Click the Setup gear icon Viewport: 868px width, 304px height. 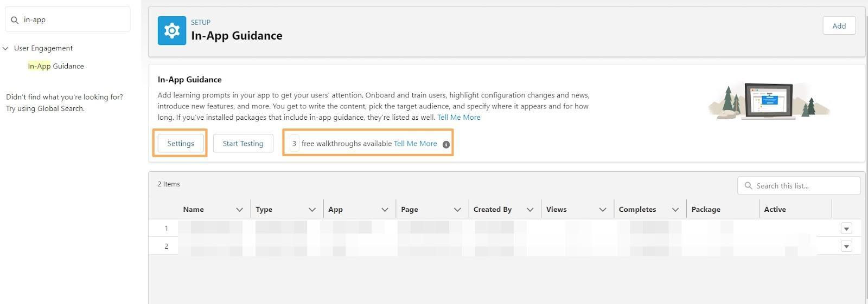172,30
